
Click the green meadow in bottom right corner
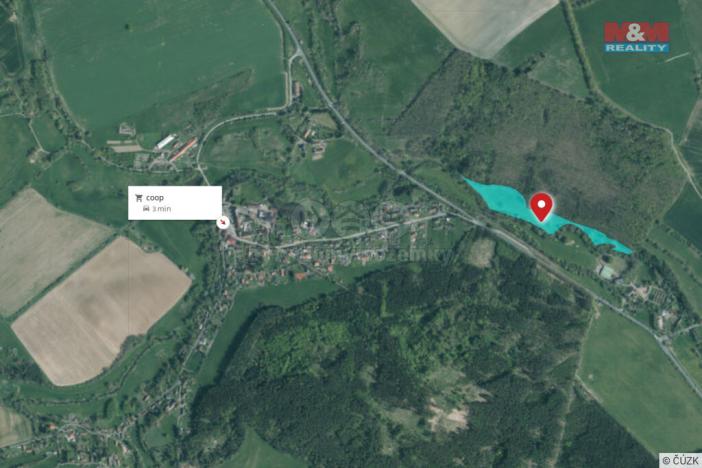(640, 381)
